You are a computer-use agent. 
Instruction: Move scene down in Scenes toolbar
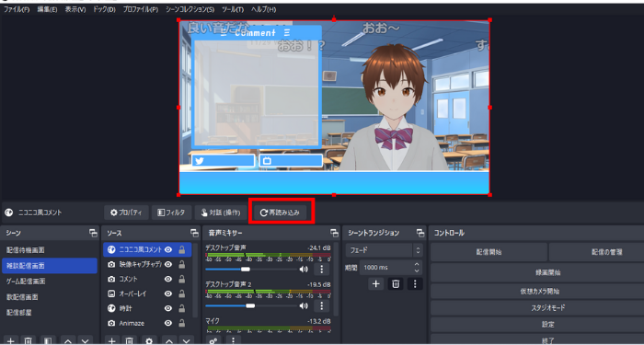85,340
